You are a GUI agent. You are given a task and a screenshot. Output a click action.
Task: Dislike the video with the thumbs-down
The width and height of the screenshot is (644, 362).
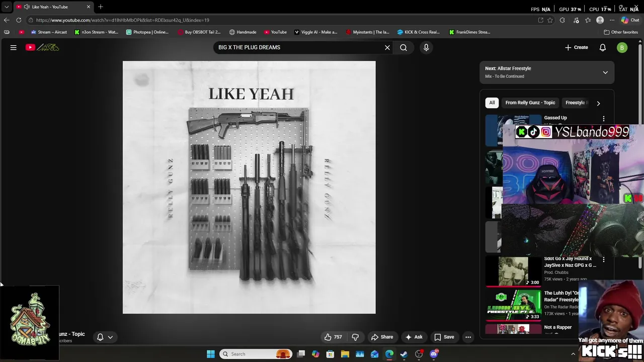[x=355, y=337]
